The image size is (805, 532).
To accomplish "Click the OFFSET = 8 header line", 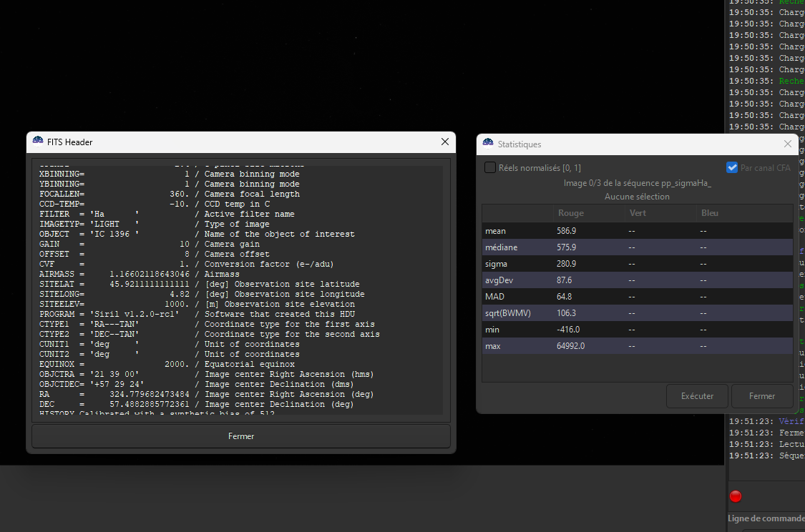I will click(x=155, y=254).
